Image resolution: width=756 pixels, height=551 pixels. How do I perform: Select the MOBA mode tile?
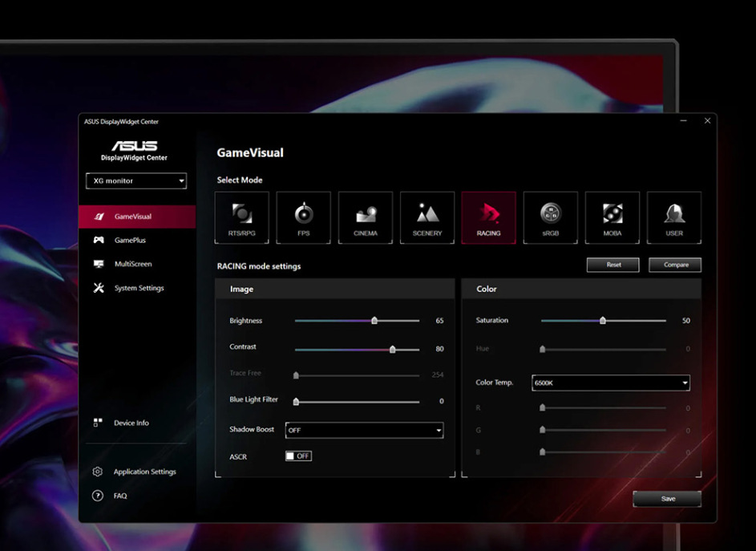click(x=612, y=217)
